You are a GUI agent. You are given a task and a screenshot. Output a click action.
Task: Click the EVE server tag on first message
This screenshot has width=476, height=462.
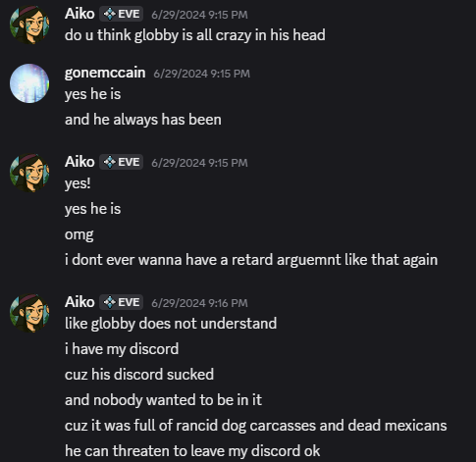tap(121, 14)
